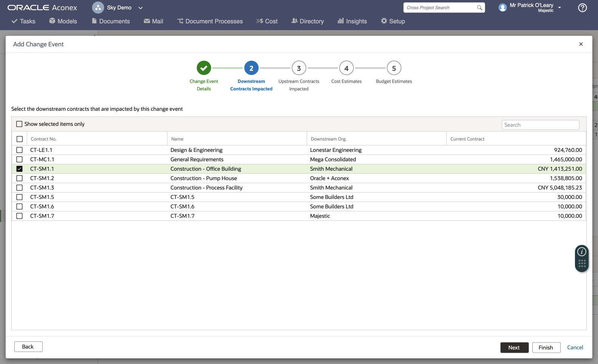Check the CT-SM1.7 contract checkbox
598x364 pixels.
pyautogui.click(x=20, y=216)
